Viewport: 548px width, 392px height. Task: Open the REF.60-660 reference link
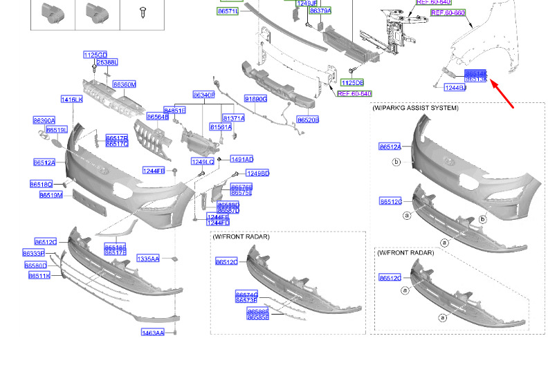448,13
